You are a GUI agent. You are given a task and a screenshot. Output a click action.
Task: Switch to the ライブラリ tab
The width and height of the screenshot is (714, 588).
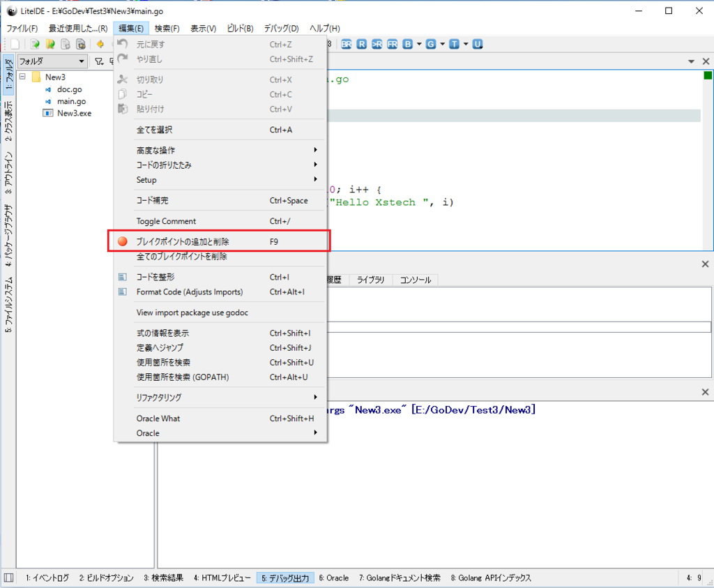371,280
